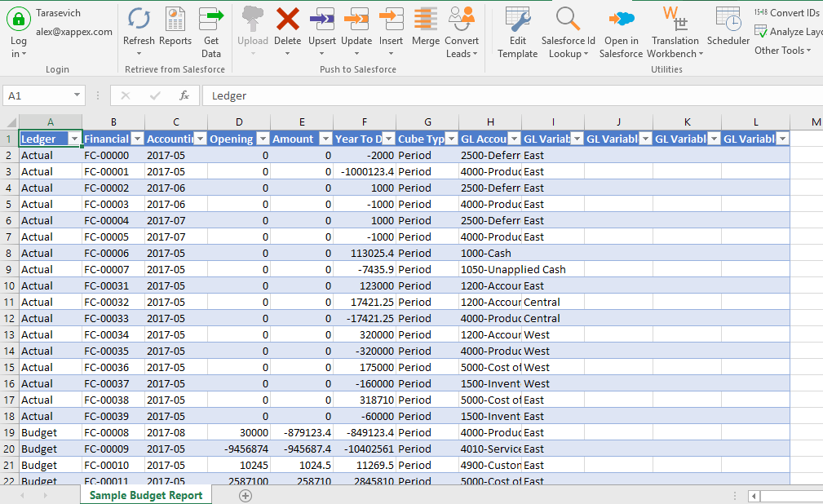Click into the formula bar input
This screenshot has height=504, width=823.
coord(512,95)
